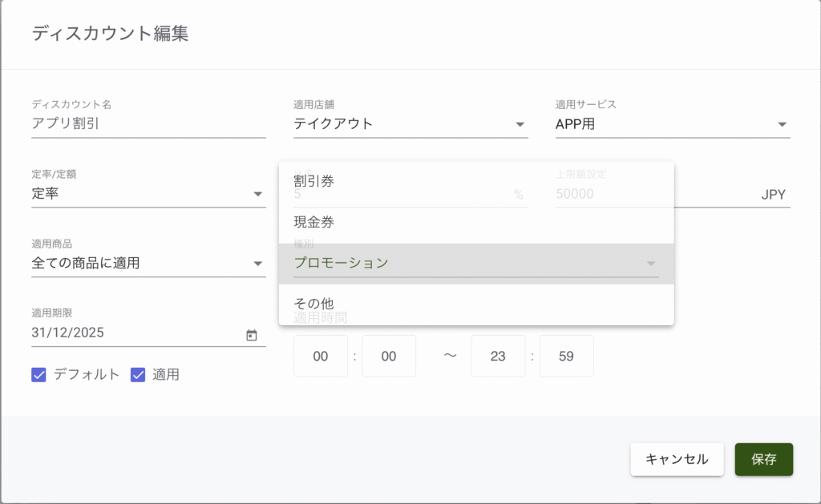Toggle the 適用 checkbox
The width and height of the screenshot is (821, 504).
tap(138, 374)
